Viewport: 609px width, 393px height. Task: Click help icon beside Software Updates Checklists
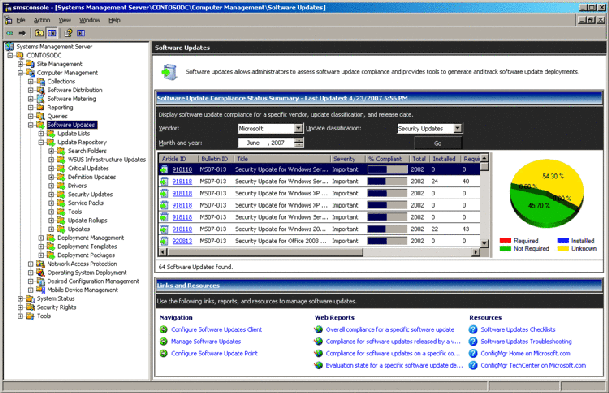click(x=473, y=329)
